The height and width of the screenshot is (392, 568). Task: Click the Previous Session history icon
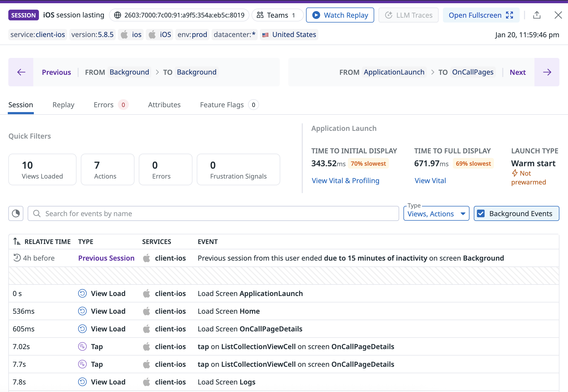coord(17,258)
